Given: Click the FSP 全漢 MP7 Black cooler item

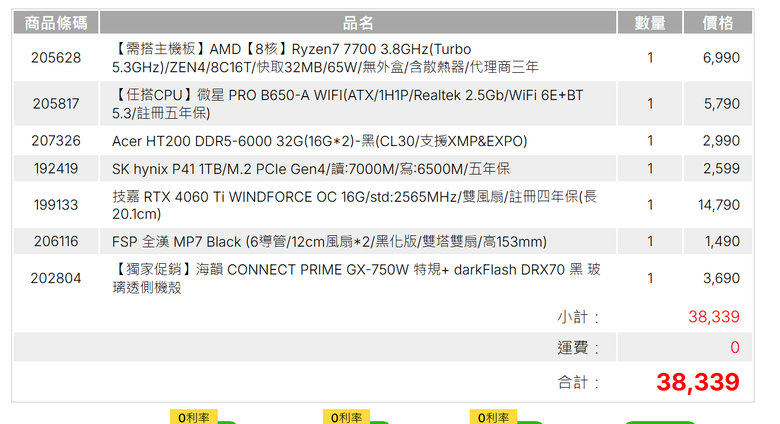Looking at the screenshot, I should (x=329, y=241).
